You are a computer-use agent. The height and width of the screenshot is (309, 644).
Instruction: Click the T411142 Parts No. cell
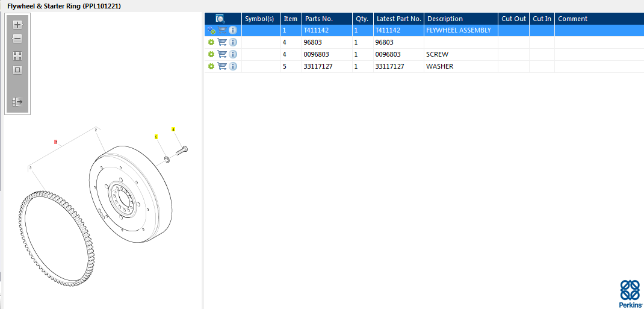[327, 30]
